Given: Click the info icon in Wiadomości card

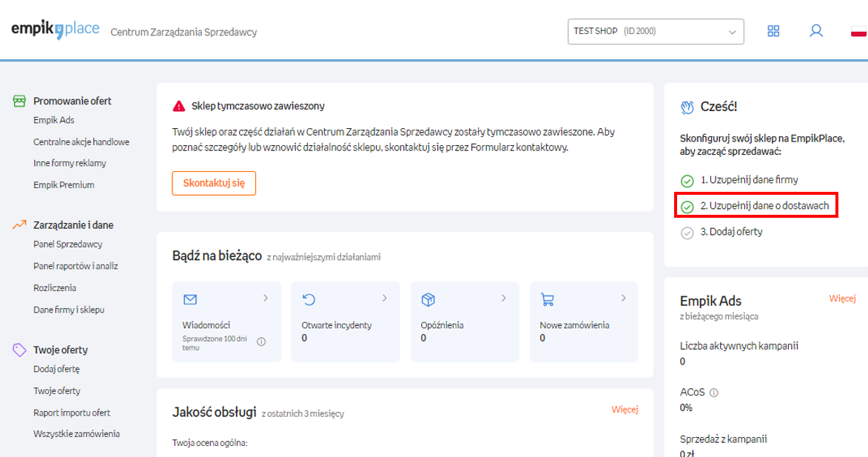Looking at the screenshot, I should pos(261,341).
